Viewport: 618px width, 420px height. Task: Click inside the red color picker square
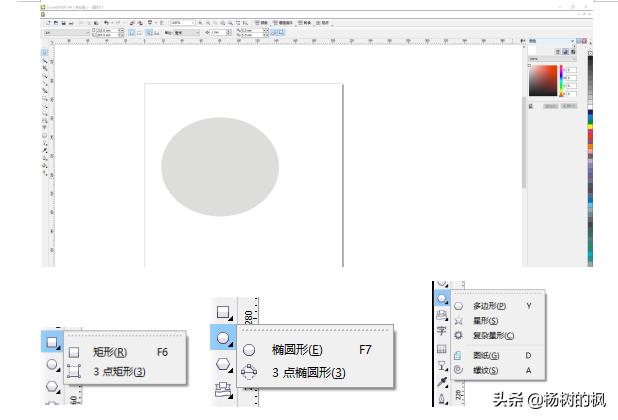point(543,81)
